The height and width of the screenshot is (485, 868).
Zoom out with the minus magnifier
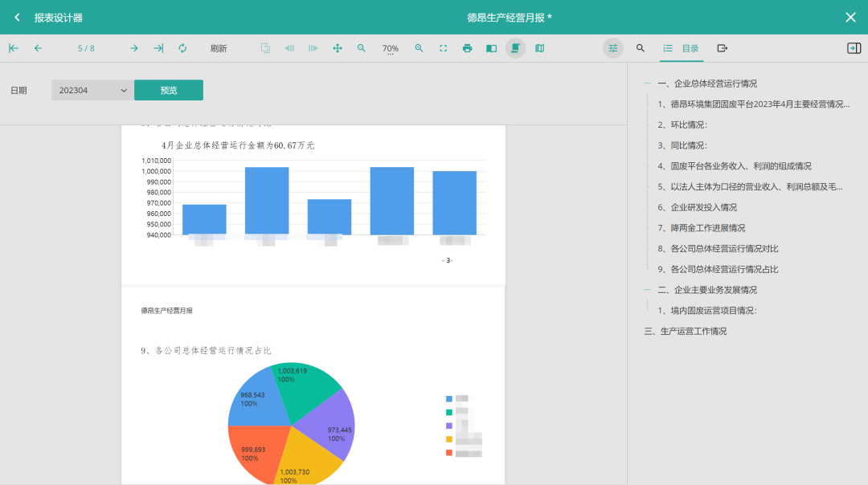pyautogui.click(x=362, y=49)
